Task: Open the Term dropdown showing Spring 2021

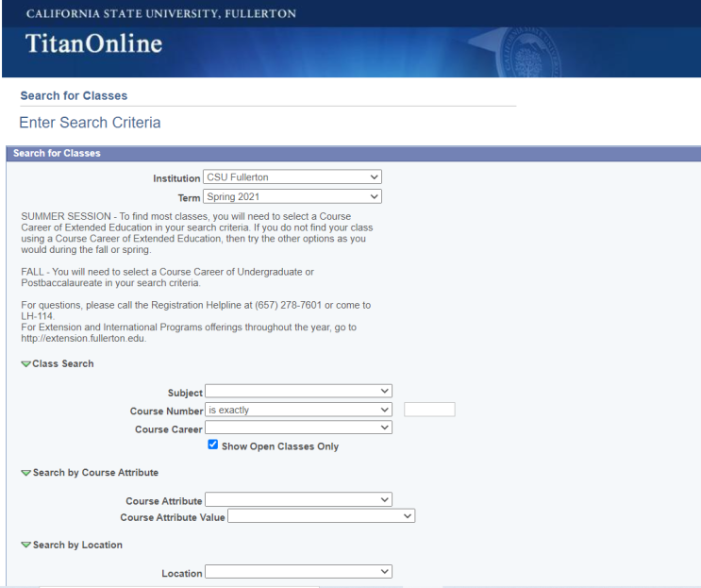Action: (292, 196)
